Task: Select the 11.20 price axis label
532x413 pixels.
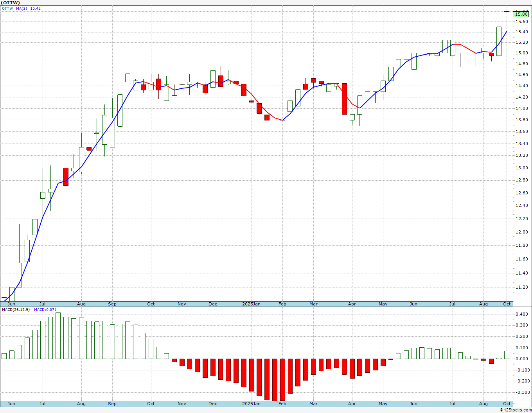Action: (x=521, y=287)
